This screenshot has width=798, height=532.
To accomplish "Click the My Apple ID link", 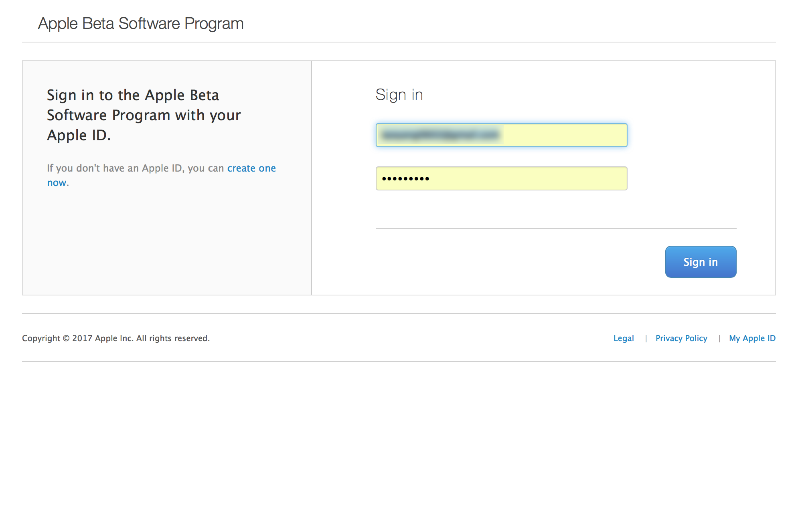I will (x=752, y=338).
